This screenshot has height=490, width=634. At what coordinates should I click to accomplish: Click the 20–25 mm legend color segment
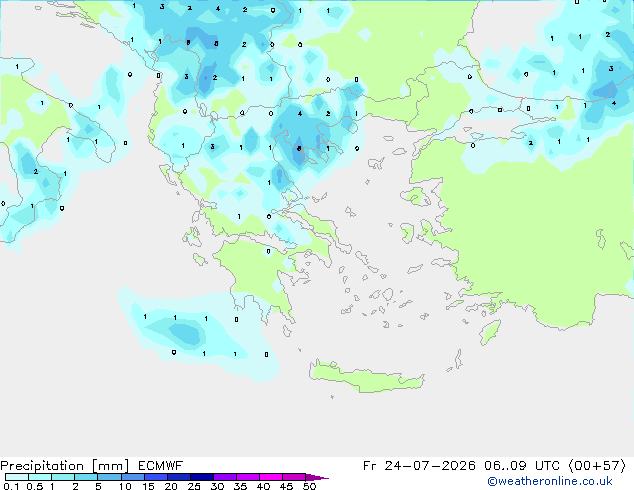(179, 477)
